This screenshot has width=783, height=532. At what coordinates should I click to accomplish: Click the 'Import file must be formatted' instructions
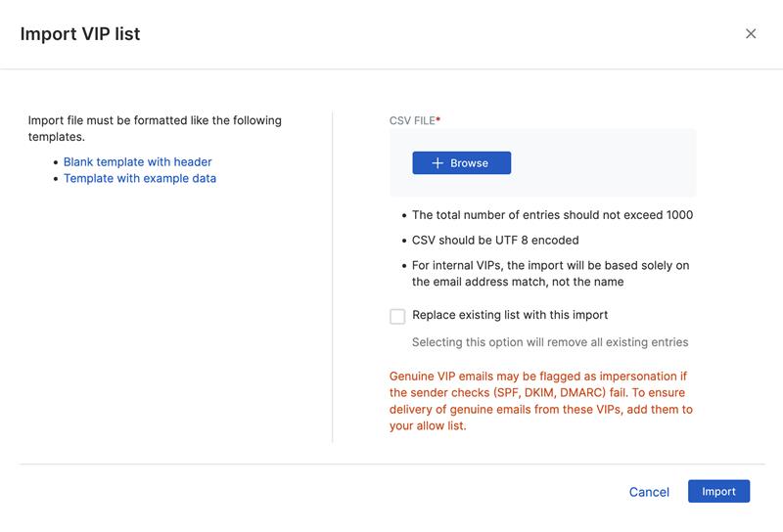coord(155,128)
